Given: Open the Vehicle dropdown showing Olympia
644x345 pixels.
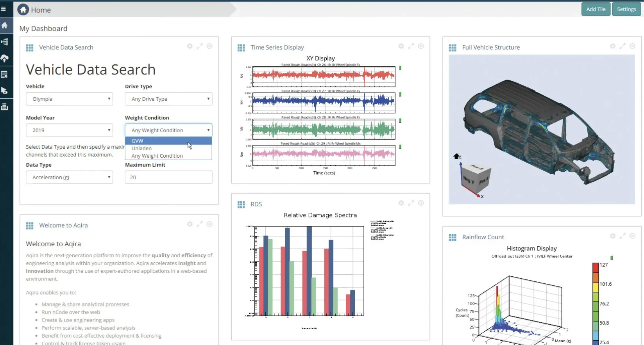Looking at the screenshot, I should tap(70, 99).
